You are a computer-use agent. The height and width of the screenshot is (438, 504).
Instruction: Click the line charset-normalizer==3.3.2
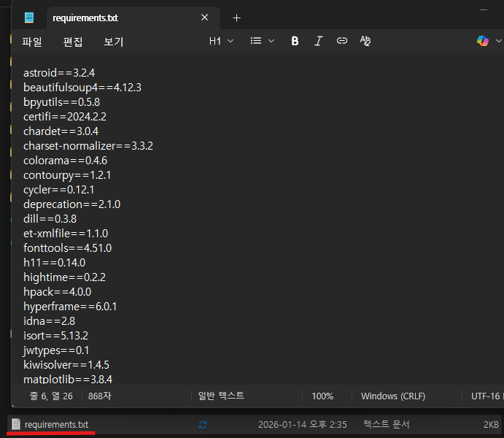[88, 146]
